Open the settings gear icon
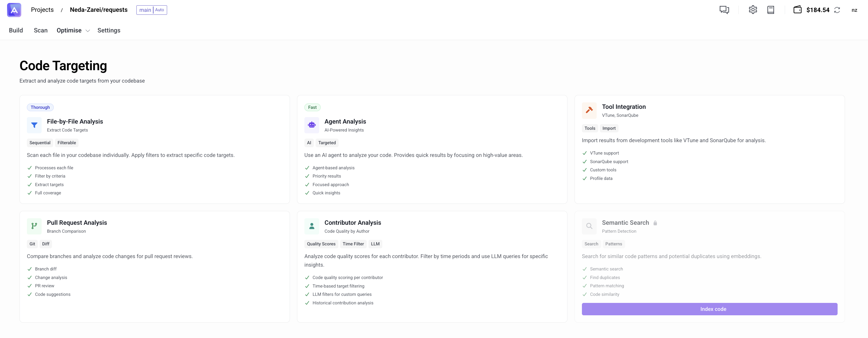This screenshot has height=338, width=868. click(x=753, y=10)
